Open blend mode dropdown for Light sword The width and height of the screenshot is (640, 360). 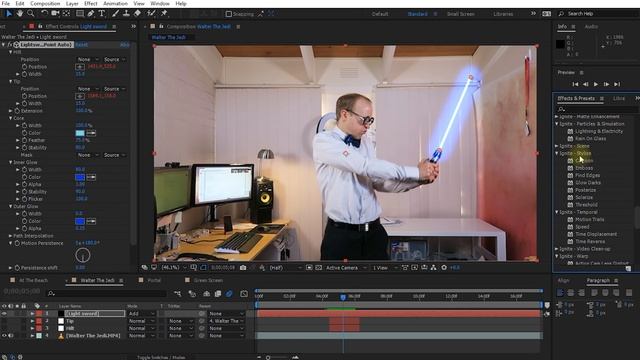[141, 313]
